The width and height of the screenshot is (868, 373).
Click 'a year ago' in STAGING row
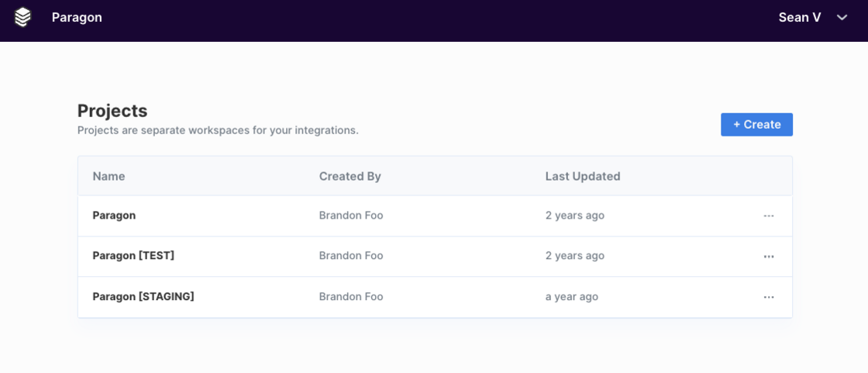pos(572,296)
